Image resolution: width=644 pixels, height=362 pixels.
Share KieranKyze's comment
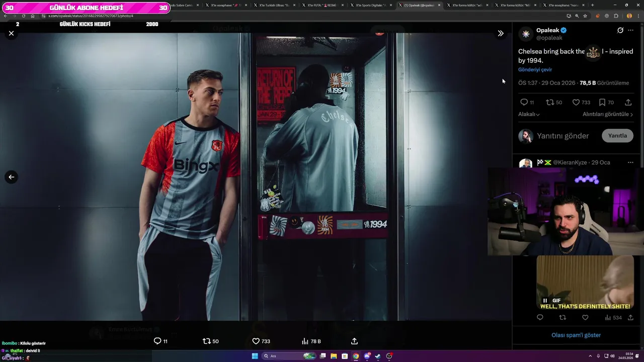pos(630,317)
